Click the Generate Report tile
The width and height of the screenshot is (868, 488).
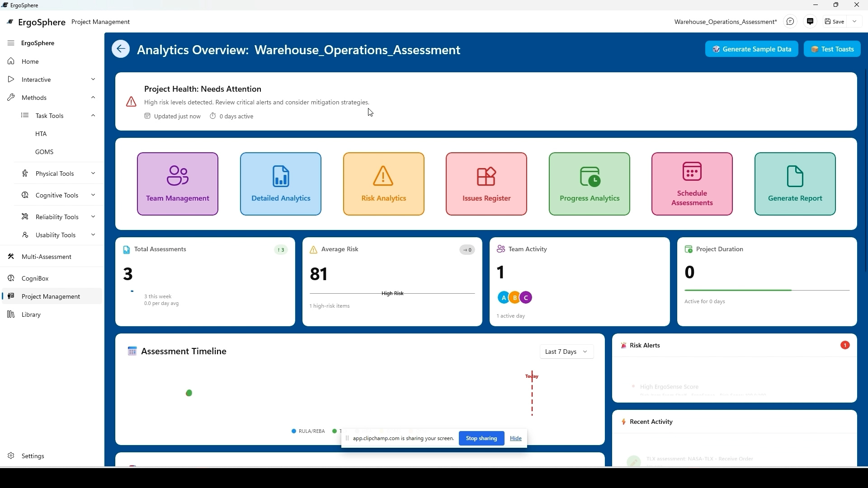(x=795, y=184)
